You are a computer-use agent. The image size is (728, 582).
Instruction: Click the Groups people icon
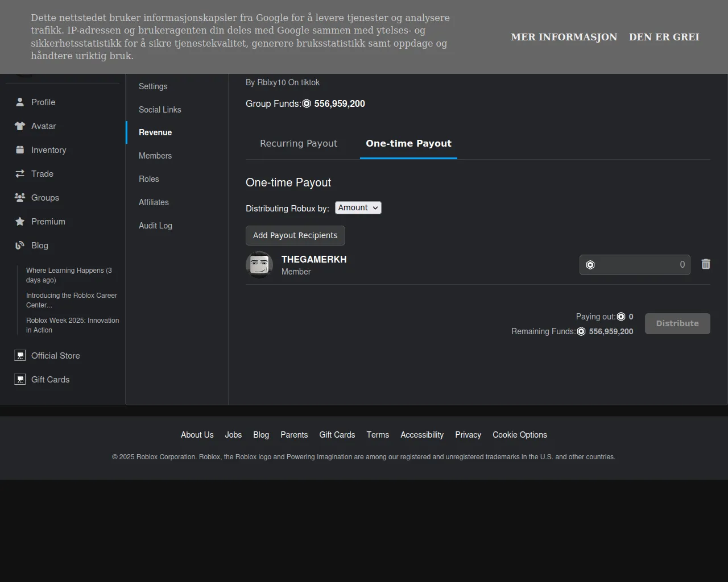point(20,198)
